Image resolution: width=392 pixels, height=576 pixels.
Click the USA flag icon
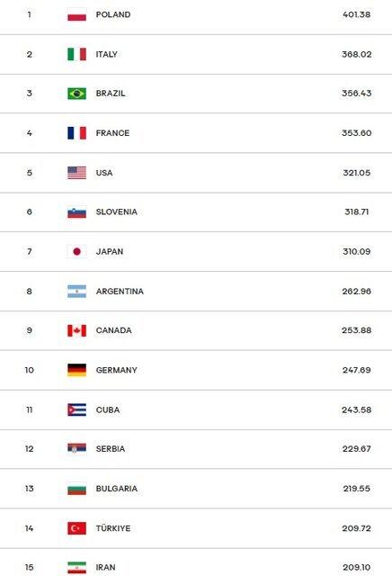point(76,173)
